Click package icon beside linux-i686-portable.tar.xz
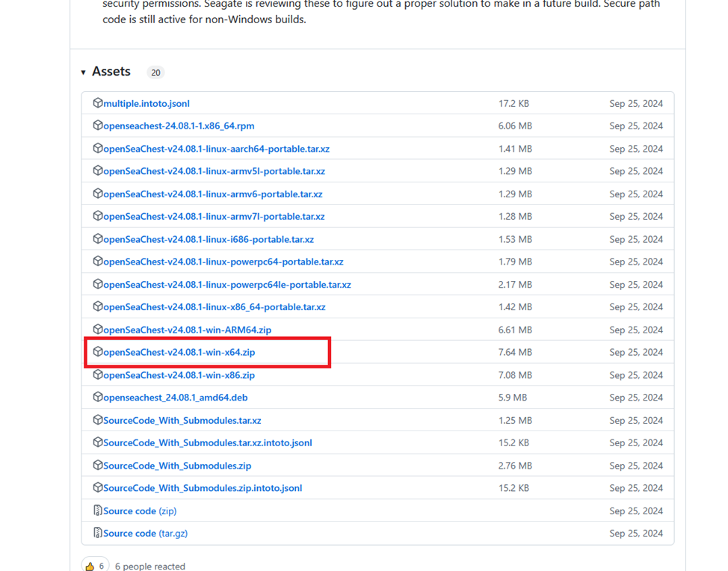This screenshot has width=728, height=571. click(x=97, y=238)
